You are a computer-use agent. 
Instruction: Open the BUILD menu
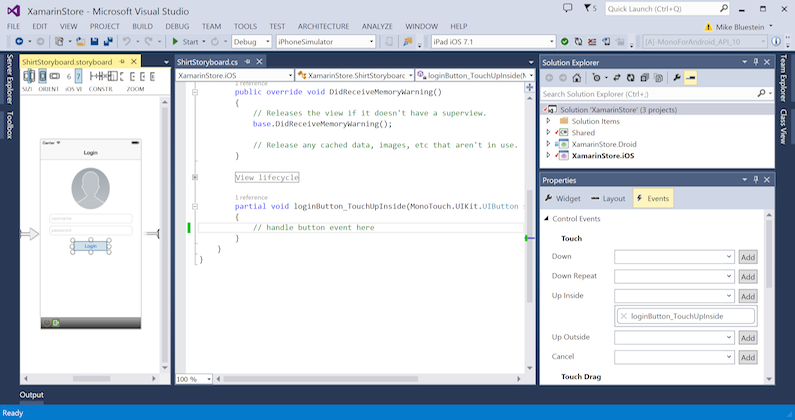[x=142, y=26]
